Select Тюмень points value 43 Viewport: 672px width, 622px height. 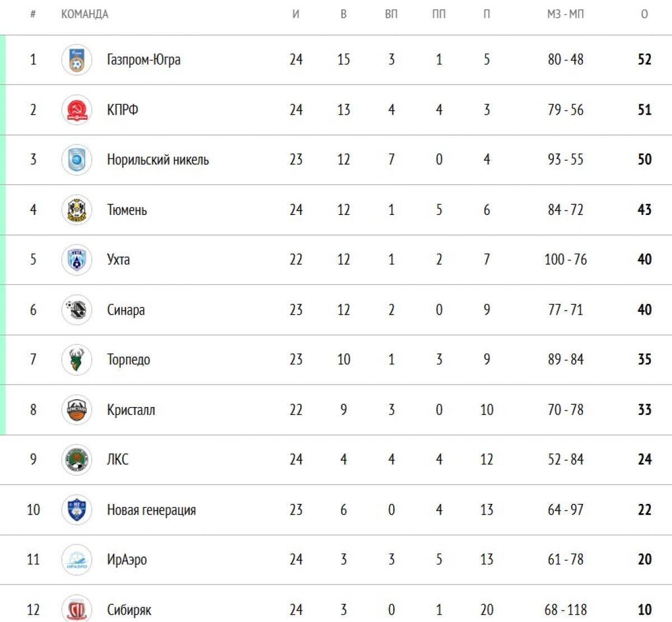pyautogui.click(x=645, y=209)
